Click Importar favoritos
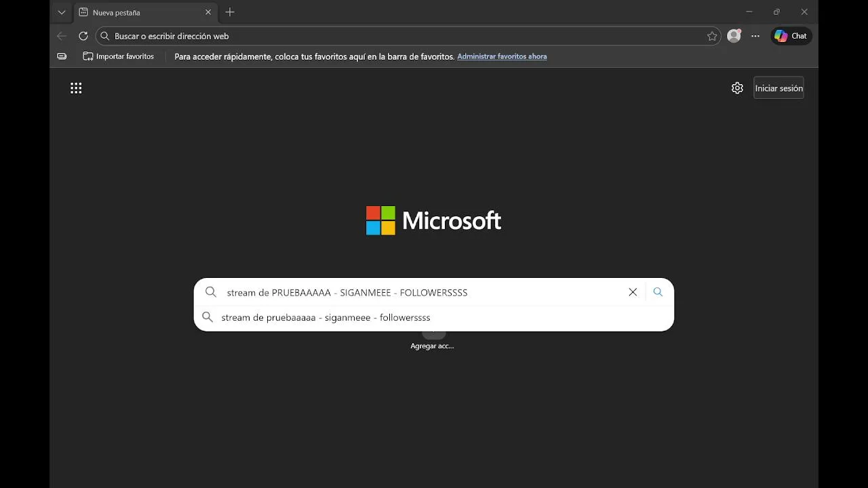The image size is (868, 488). [x=119, y=56]
